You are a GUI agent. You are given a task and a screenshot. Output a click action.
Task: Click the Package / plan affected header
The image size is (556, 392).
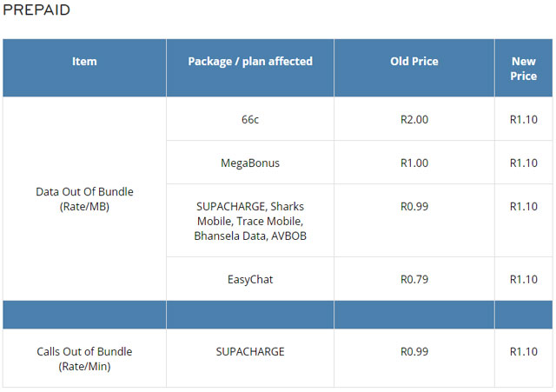pos(250,62)
